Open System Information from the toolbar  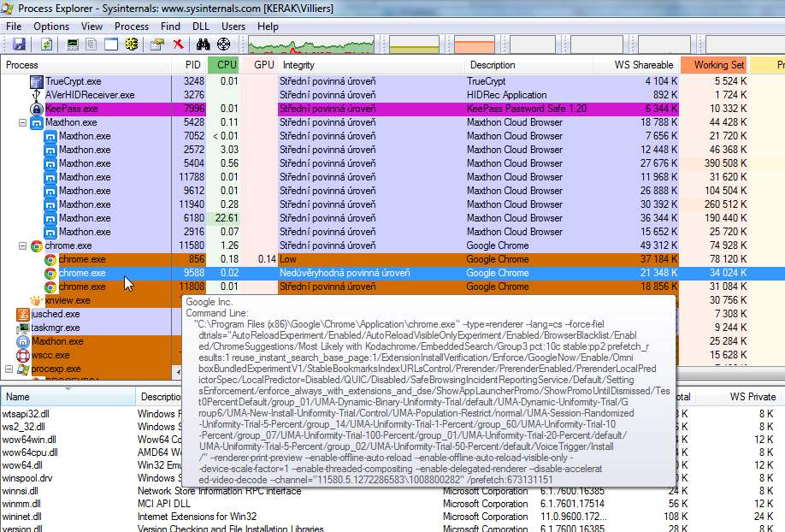[x=73, y=44]
